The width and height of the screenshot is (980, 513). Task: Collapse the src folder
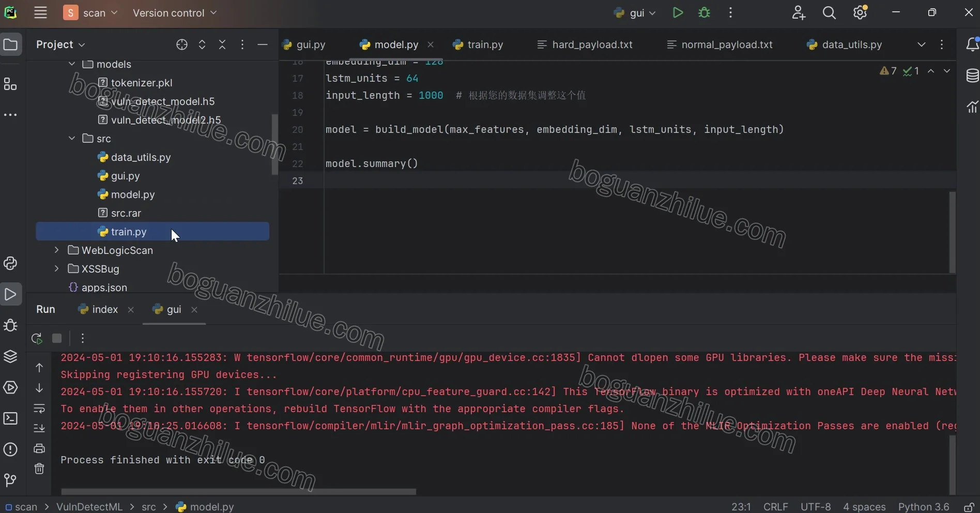point(72,139)
